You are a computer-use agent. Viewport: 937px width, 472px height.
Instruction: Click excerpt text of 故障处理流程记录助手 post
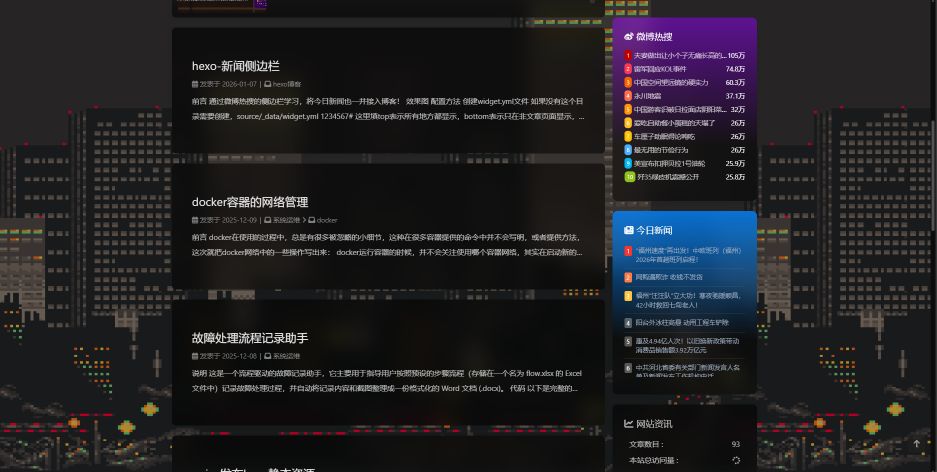coord(387,381)
